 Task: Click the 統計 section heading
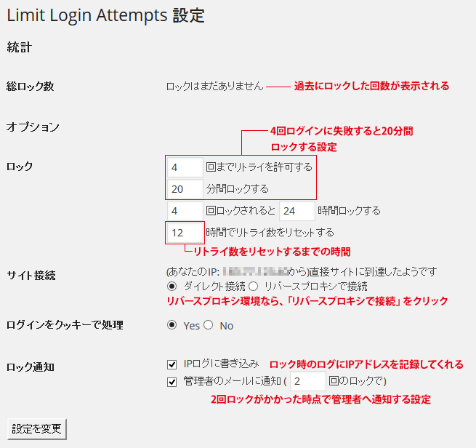click(x=19, y=47)
